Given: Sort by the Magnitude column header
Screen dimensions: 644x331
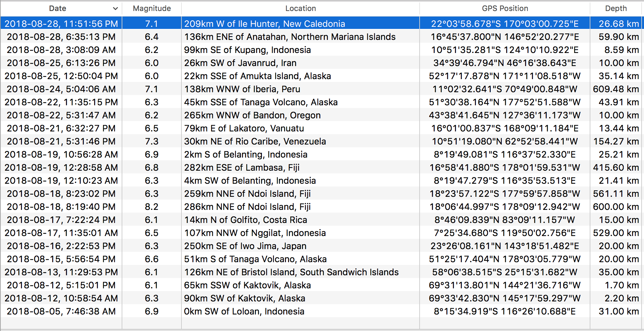Looking at the screenshot, I should 152,9.
